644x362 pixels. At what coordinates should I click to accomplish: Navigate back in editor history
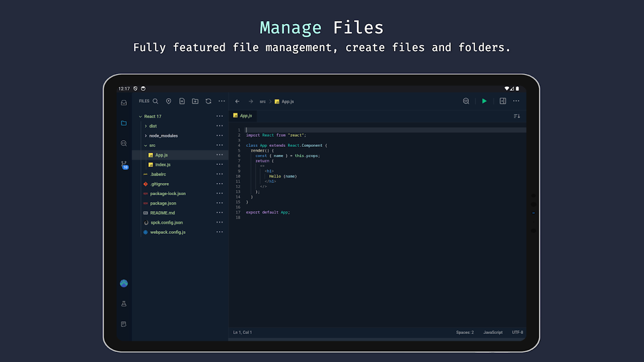(x=237, y=102)
